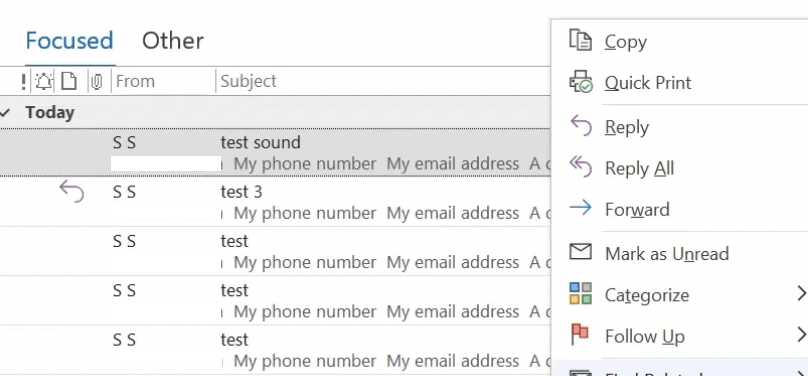
Task: Switch to the Focused inbox tab
Action: pyautogui.click(x=70, y=41)
